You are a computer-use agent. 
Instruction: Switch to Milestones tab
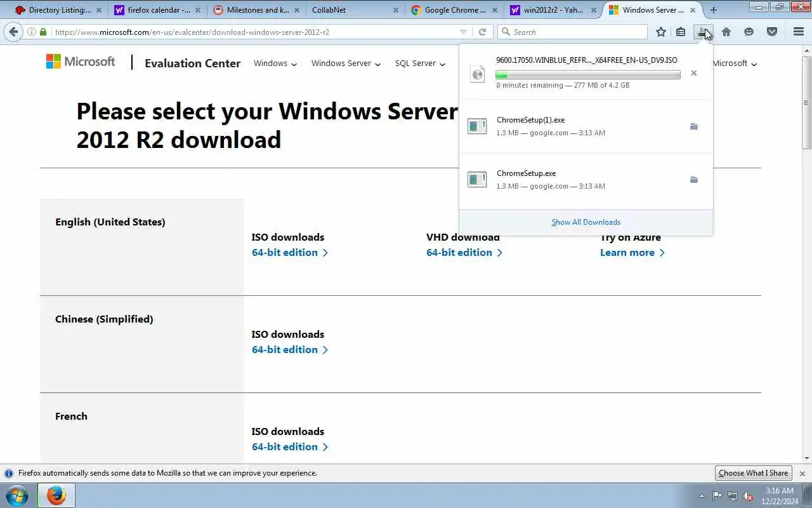click(x=258, y=10)
